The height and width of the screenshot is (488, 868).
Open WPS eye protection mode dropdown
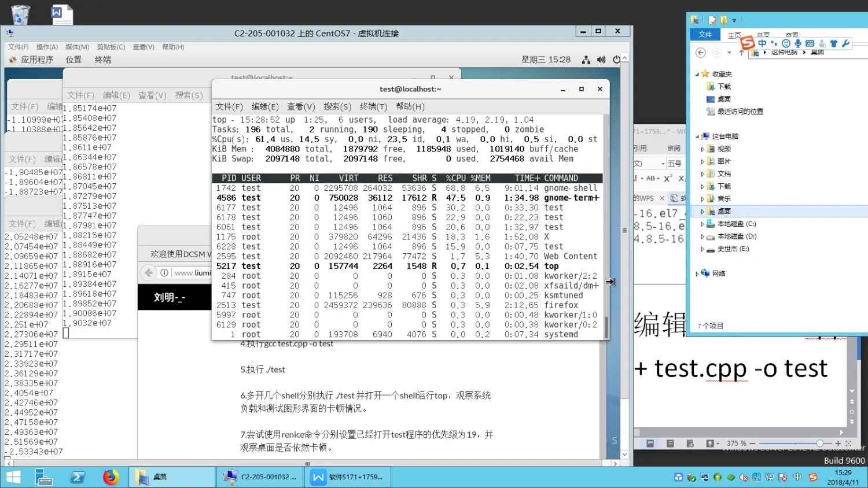click(x=718, y=443)
